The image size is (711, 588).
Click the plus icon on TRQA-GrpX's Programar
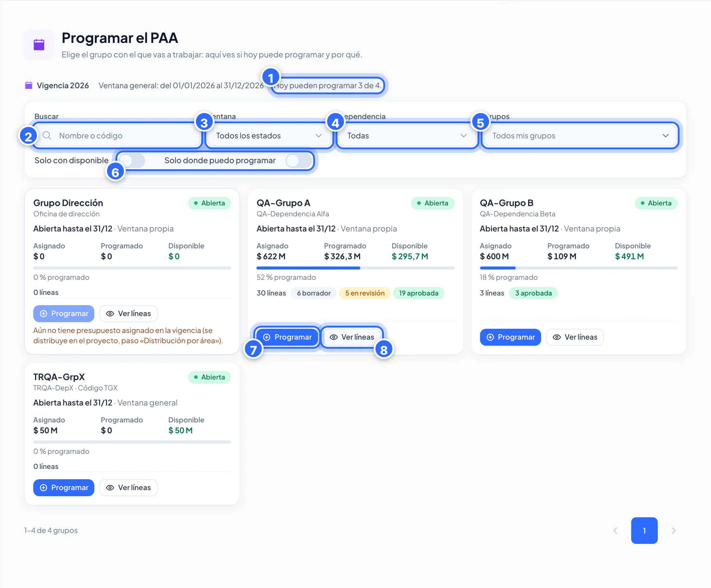[44, 487]
